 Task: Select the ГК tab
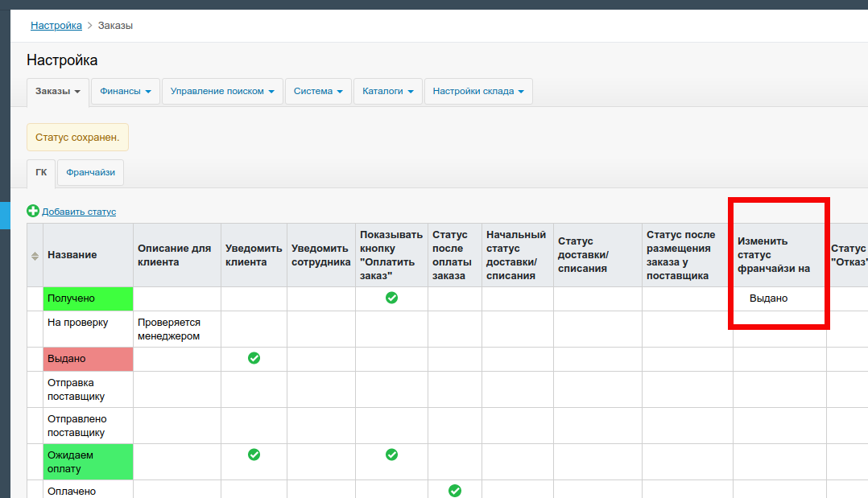(x=41, y=172)
